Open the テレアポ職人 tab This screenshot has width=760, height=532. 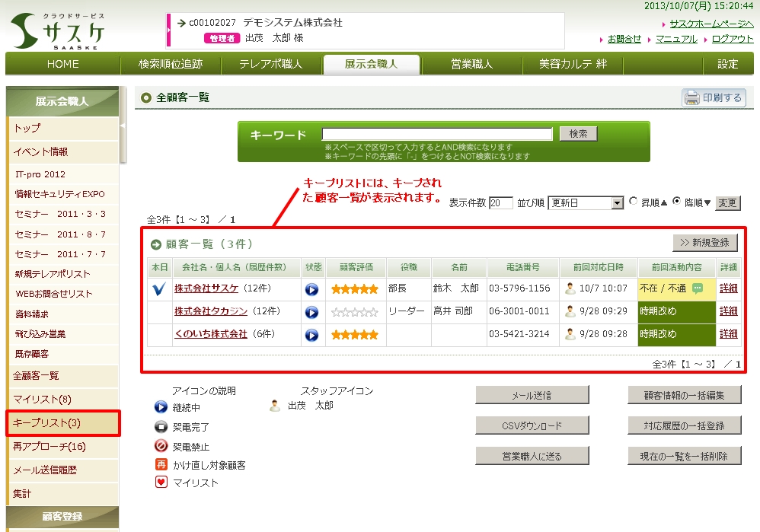coord(270,64)
